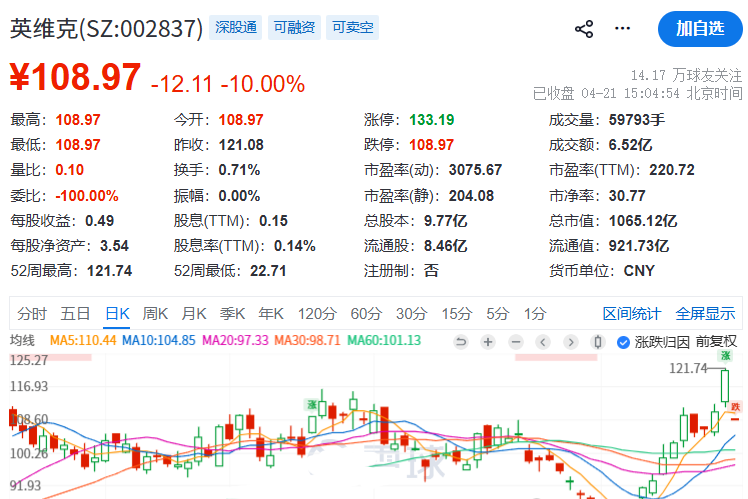Move chart left with back arrow
The height and width of the screenshot is (499, 748).
pyautogui.click(x=543, y=342)
